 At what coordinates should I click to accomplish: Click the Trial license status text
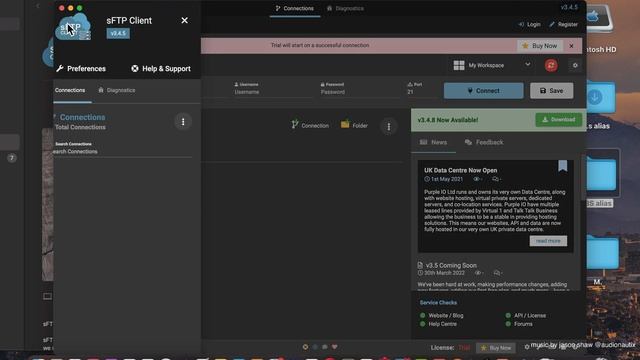point(464,348)
